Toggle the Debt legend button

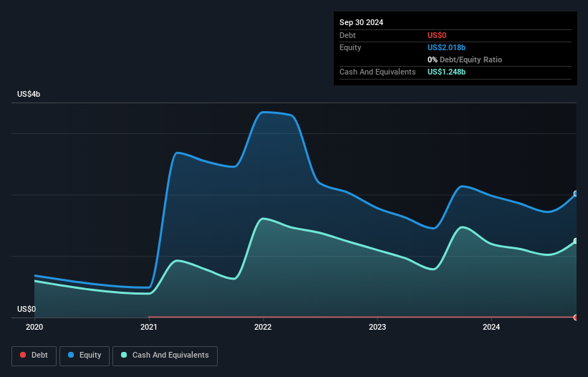pyautogui.click(x=34, y=355)
